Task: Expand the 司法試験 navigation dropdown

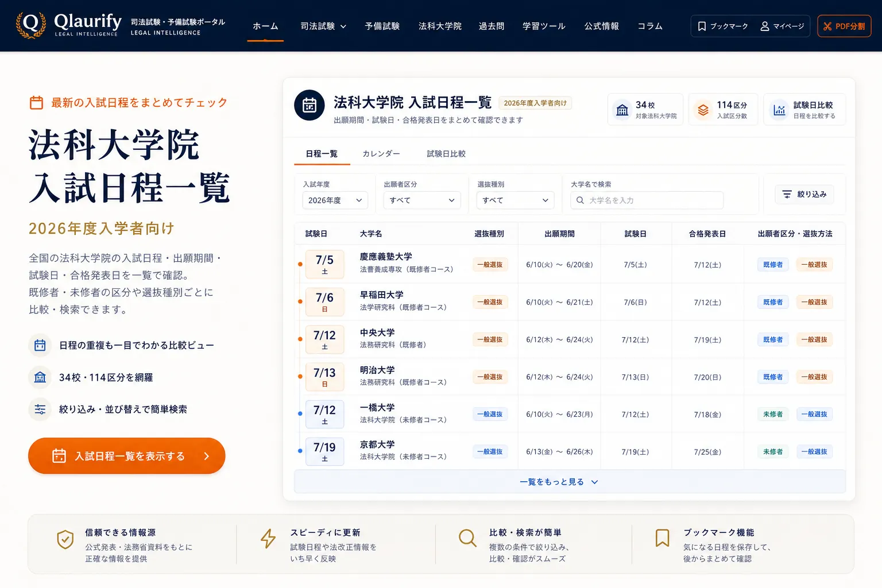Action: point(323,26)
